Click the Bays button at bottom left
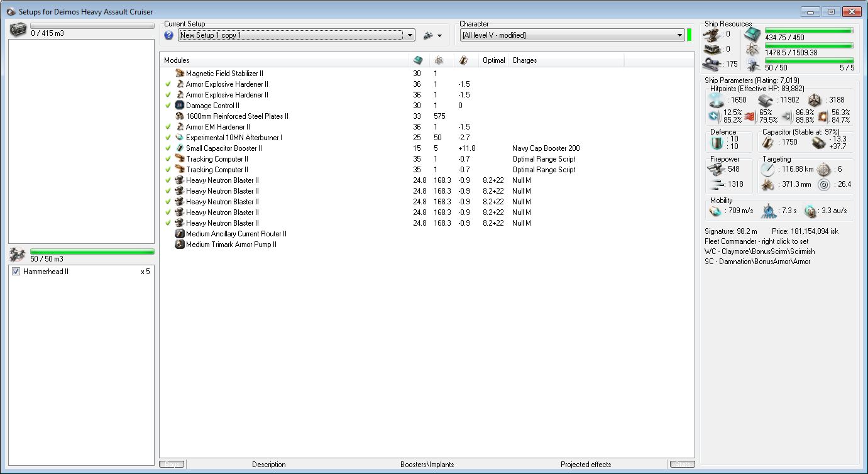868x474 pixels. (172, 465)
